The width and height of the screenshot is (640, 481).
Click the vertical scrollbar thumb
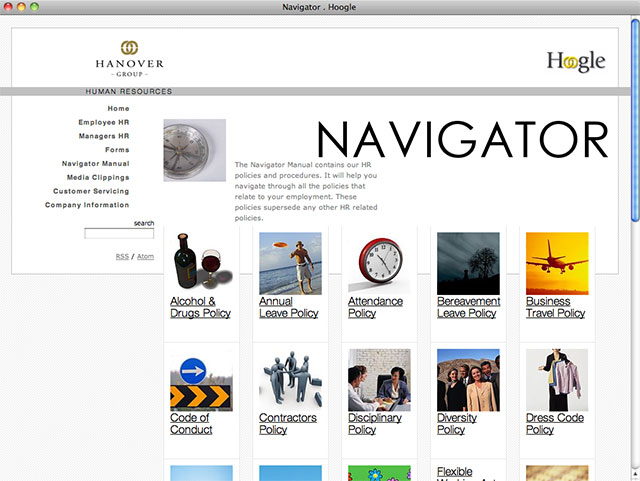pyautogui.click(x=635, y=120)
